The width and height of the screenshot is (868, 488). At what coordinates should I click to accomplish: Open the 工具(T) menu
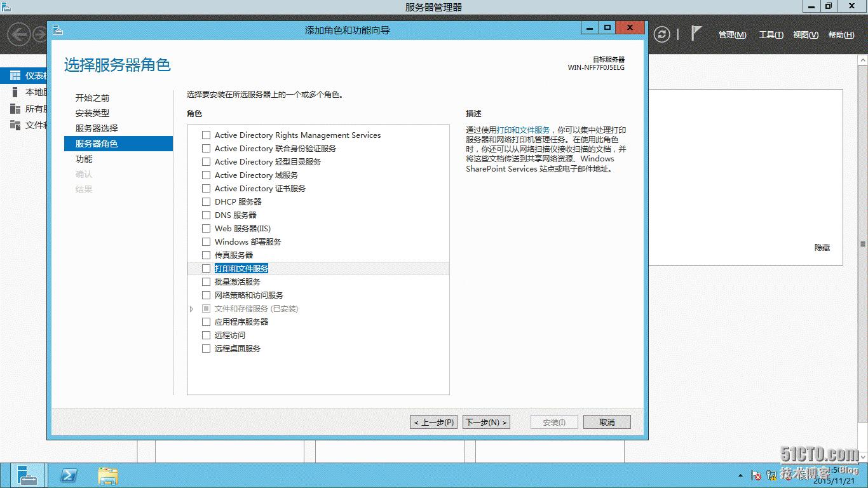(x=770, y=35)
